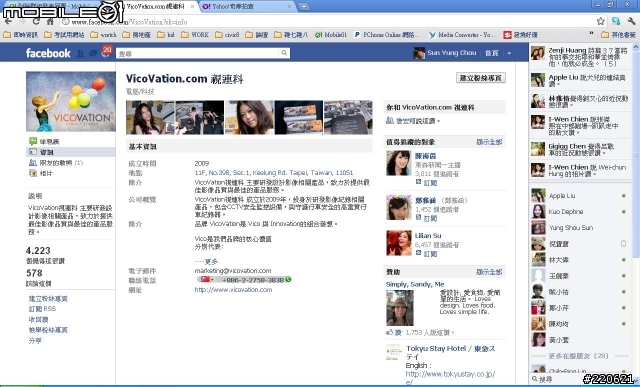The width and height of the screenshot is (640, 387).
Task: Click the Wall speech-bubble icon in left menu
Action: click(x=33, y=141)
